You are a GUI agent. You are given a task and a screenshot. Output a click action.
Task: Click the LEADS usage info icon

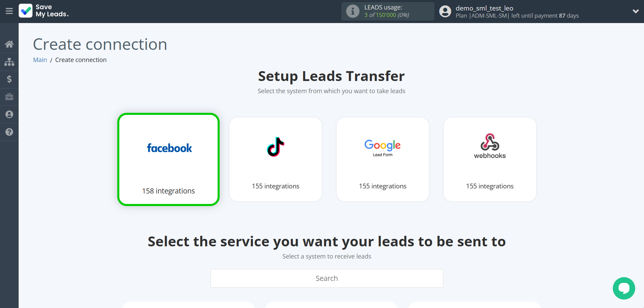(x=353, y=11)
